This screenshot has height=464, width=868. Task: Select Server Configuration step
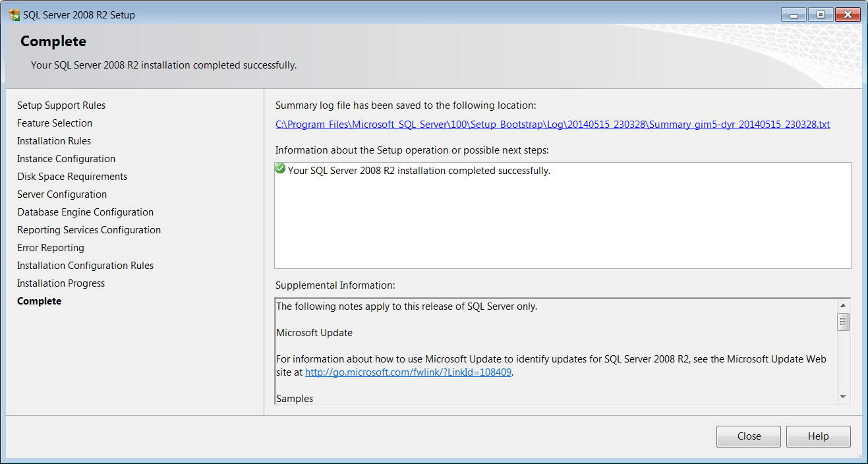pos(62,194)
